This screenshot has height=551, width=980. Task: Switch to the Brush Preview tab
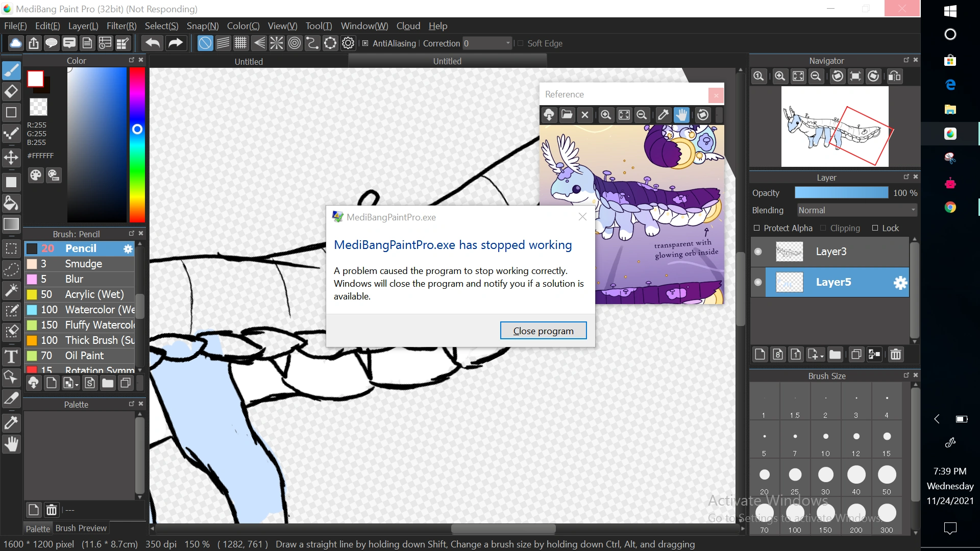pyautogui.click(x=81, y=528)
